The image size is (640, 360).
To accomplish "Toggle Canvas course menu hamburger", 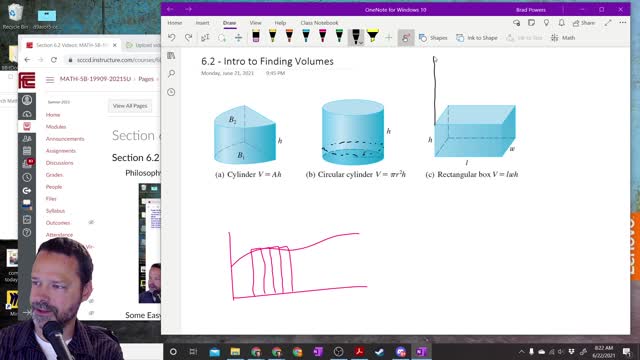I will coord(50,80).
